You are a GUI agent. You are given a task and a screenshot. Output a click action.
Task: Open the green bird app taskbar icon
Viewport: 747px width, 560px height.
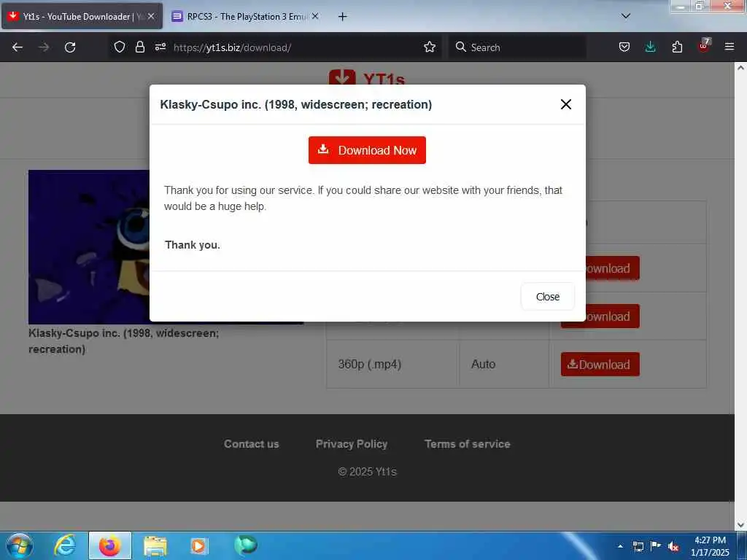tap(245, 545)
